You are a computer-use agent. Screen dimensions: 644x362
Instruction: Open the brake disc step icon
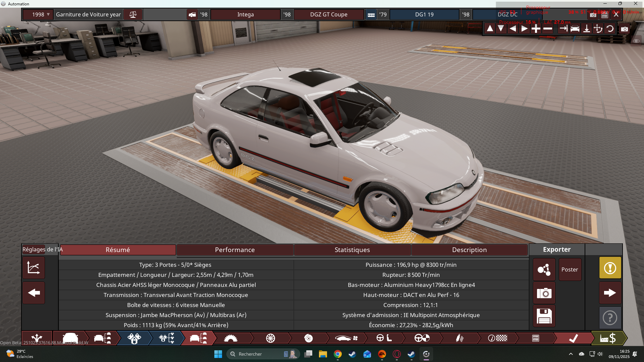(x=308, y=338)
